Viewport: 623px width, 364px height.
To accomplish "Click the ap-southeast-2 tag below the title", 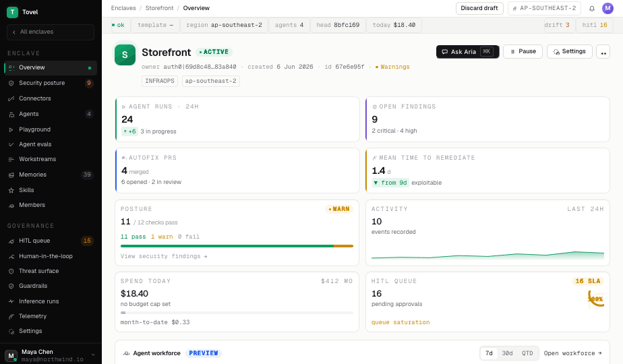I will 210,81.
